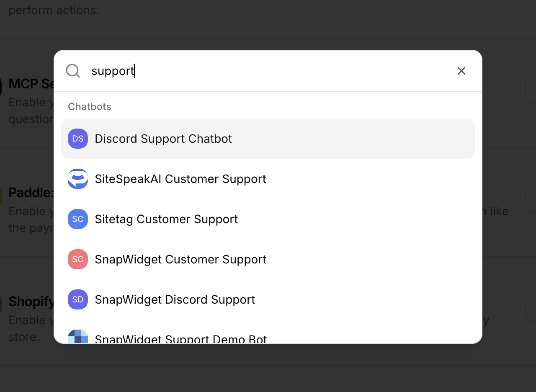This screenshot has height=392, width=536.
Task: Click the pixelated Demo Bot avatar
Action: 78,337
